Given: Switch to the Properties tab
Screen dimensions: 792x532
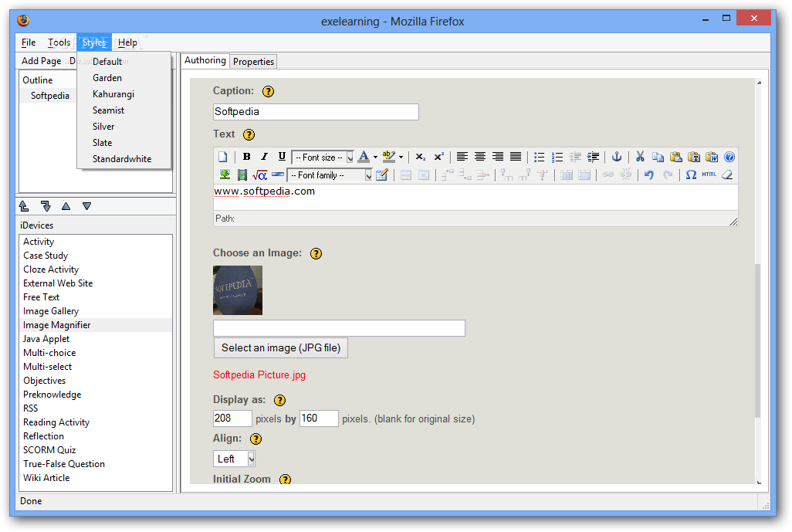Looking at the screenshot, I should coord(253,62).
